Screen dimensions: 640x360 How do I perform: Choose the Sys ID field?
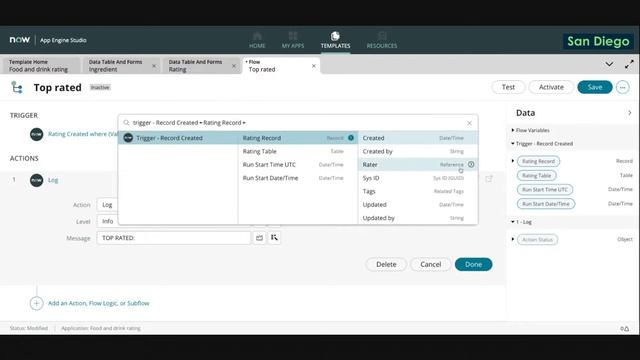418,178
